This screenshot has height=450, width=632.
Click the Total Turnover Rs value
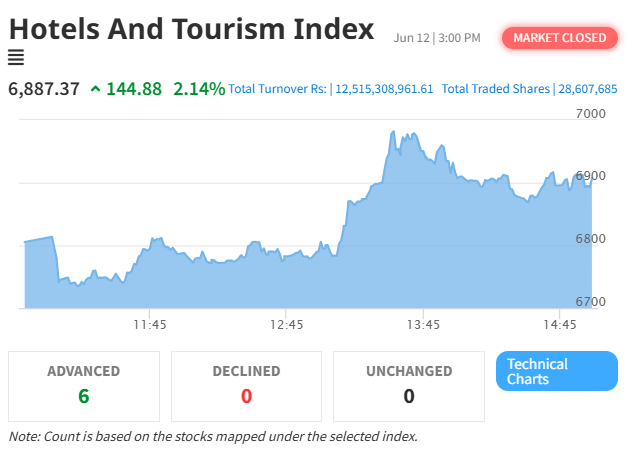(x=384, y=89)
